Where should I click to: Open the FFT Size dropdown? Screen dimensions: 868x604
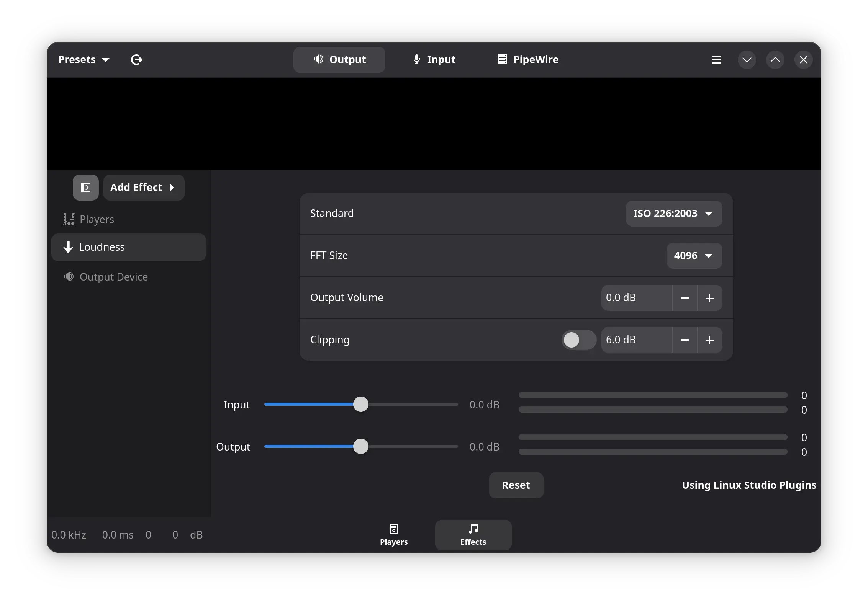[694, 255]
